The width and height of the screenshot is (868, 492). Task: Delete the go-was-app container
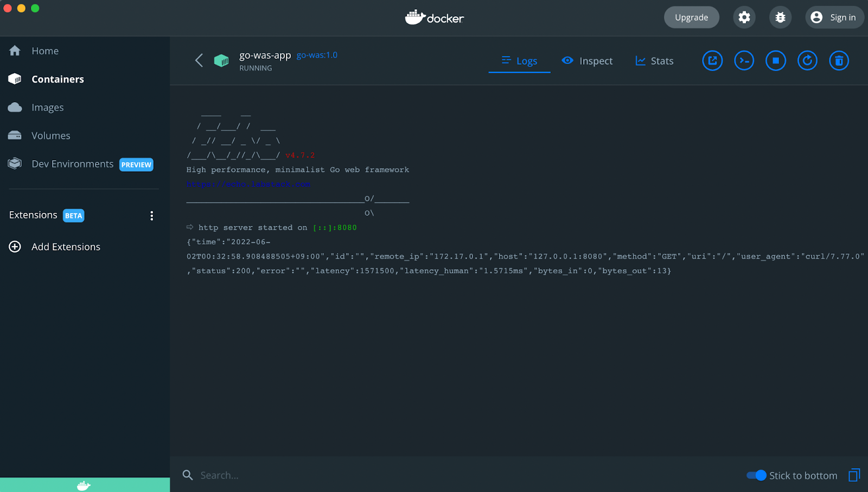pyautogui.click(x=839, y=60)
